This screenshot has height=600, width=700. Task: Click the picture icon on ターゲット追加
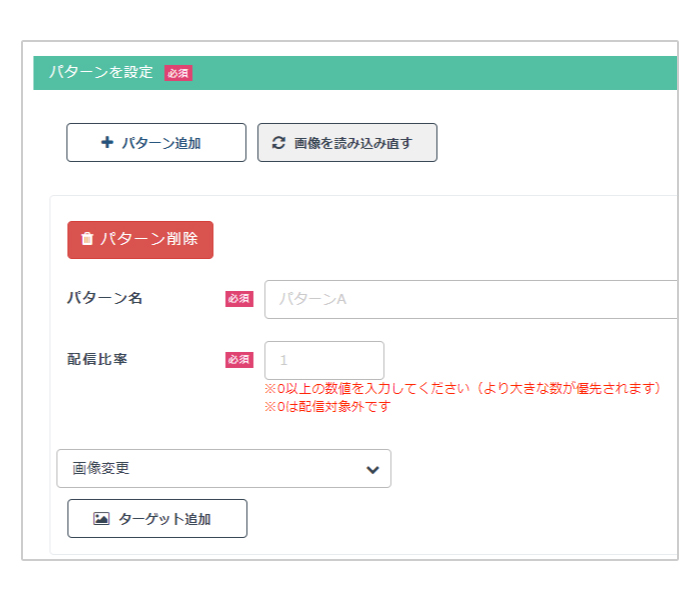coord(101,518)
